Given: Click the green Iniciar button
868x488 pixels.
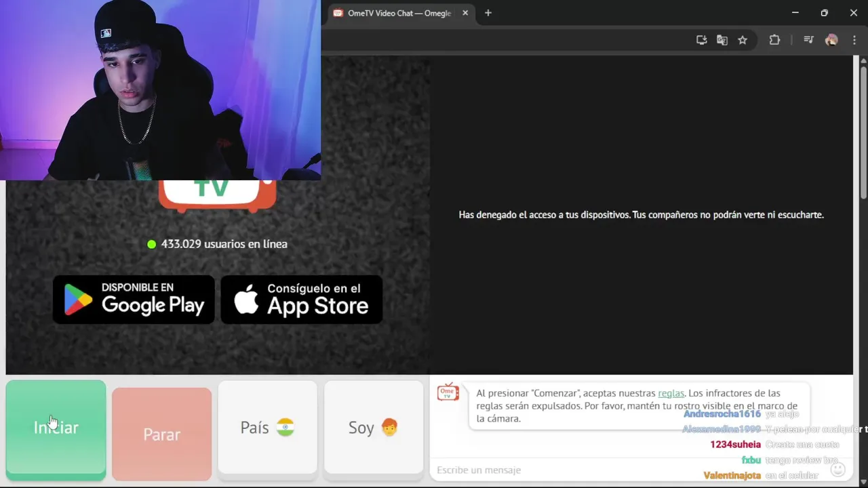Looking at the screenshot, I should coord(56,430).
